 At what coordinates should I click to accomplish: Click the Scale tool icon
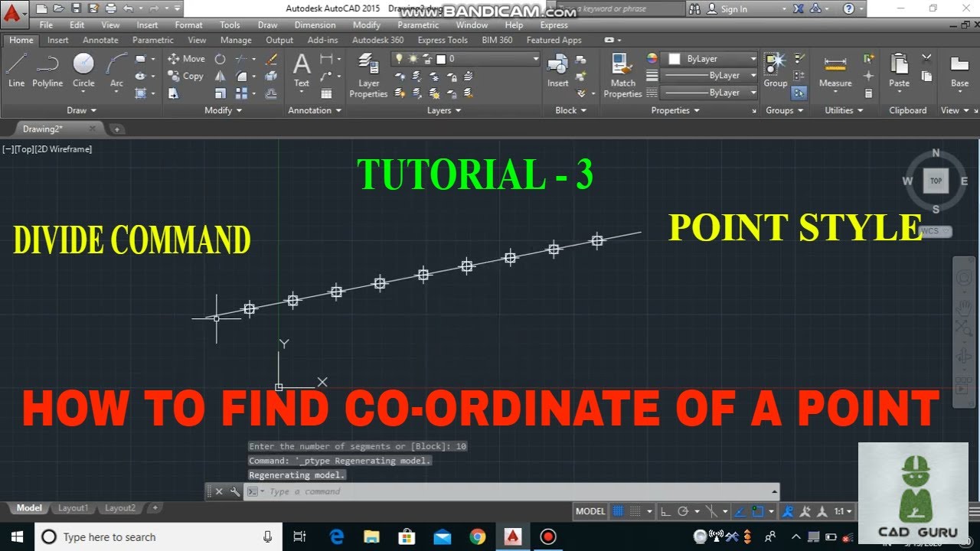[x=220, y=93]
